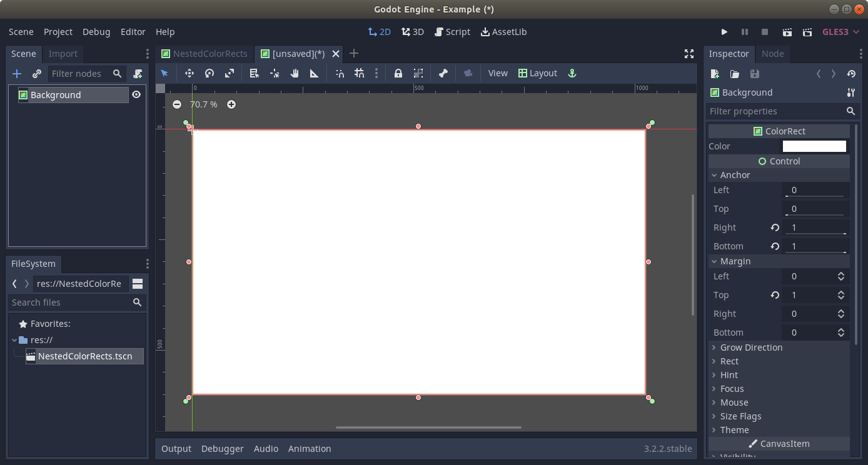868x465 pixels.
Task: Collapse the Anchor section
Action: click(779, 175)
